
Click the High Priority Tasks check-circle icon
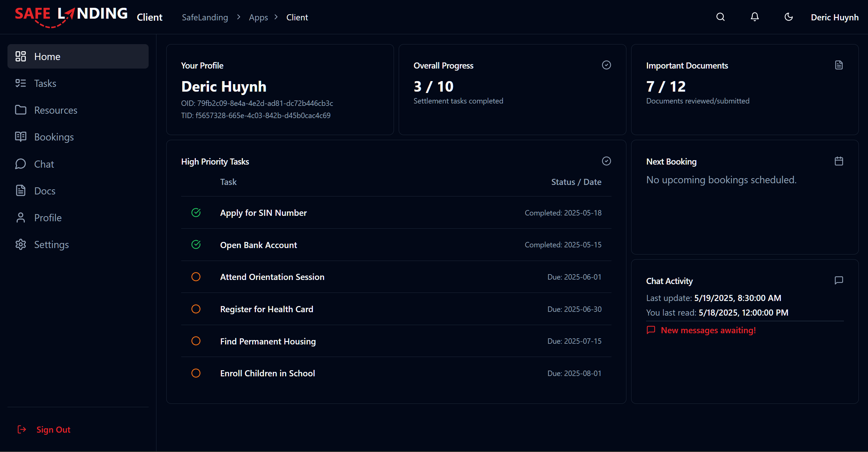(x=606, y=161)
